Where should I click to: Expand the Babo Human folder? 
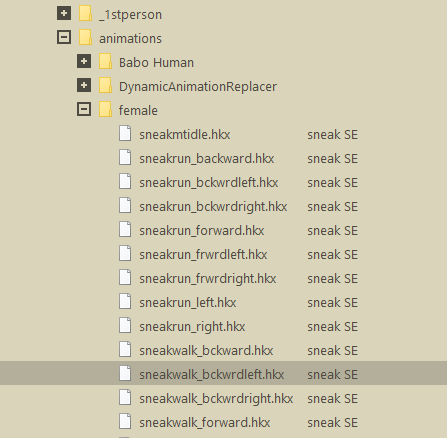pos(84,61)
